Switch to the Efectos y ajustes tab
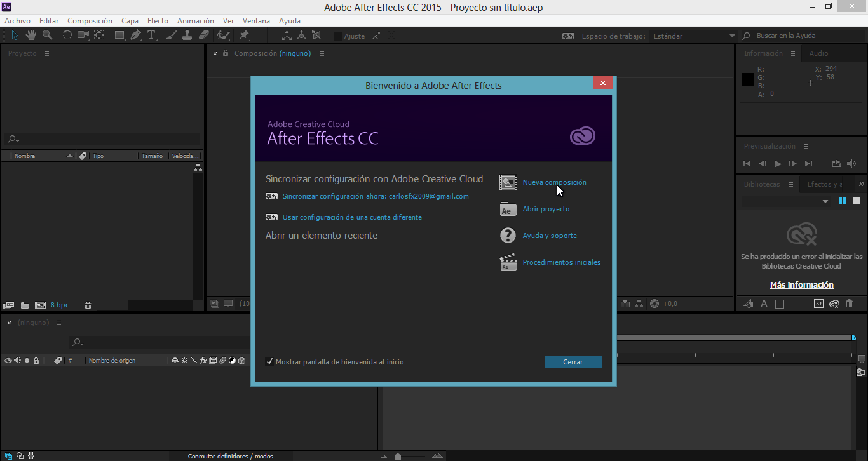 [x=825, y=184]
